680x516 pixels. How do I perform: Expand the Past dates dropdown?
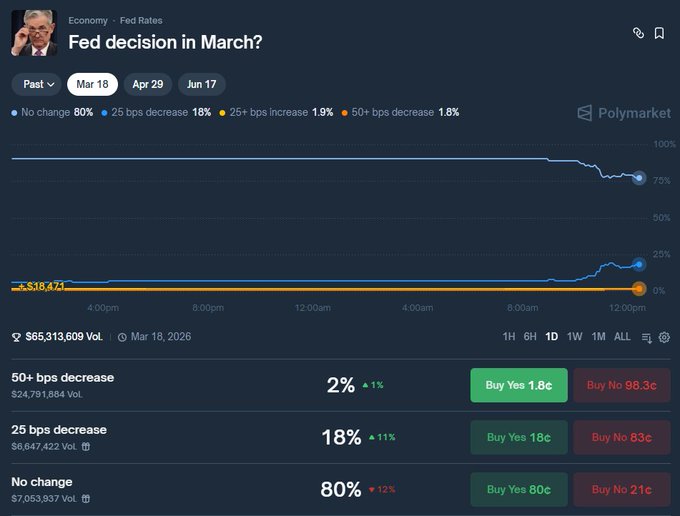click(39, 84)
